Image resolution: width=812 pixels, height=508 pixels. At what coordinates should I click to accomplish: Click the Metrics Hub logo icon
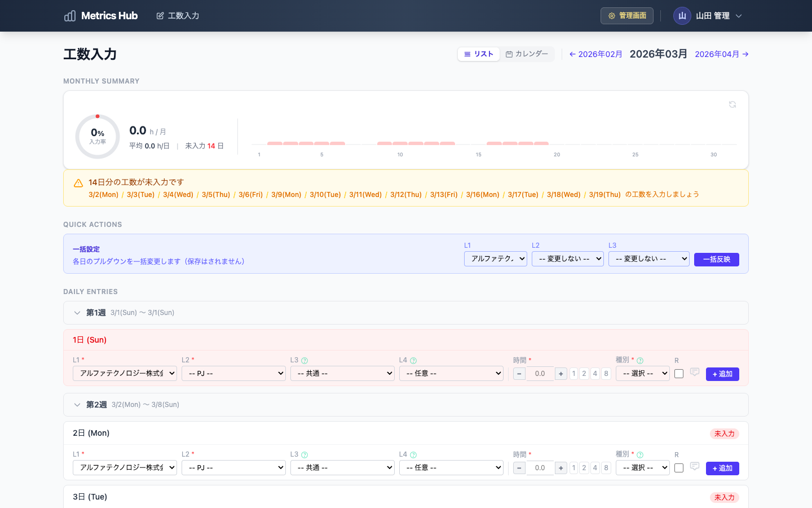[70, 16]
